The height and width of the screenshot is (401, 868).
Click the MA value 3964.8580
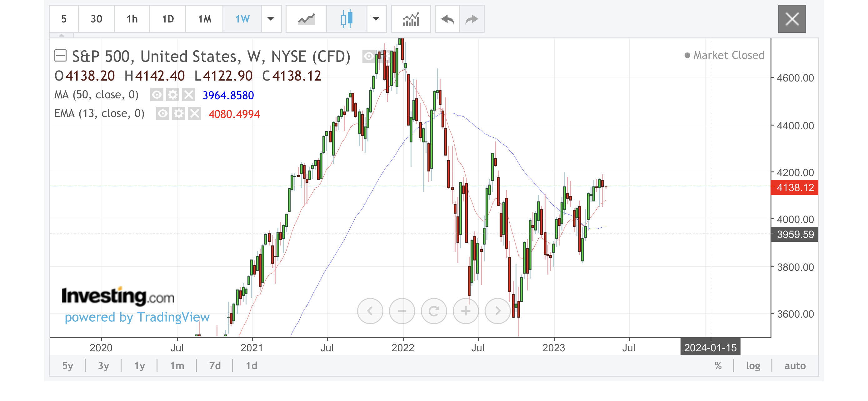click(228, 95)
